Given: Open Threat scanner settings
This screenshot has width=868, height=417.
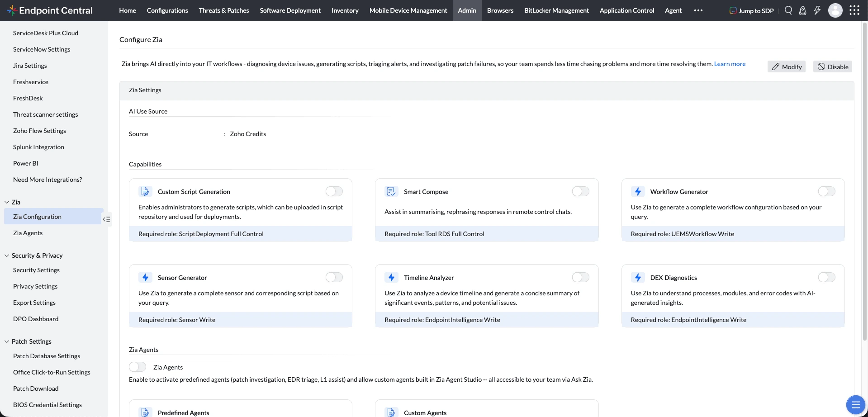Looking at the screenshot, I should [45, 114].
